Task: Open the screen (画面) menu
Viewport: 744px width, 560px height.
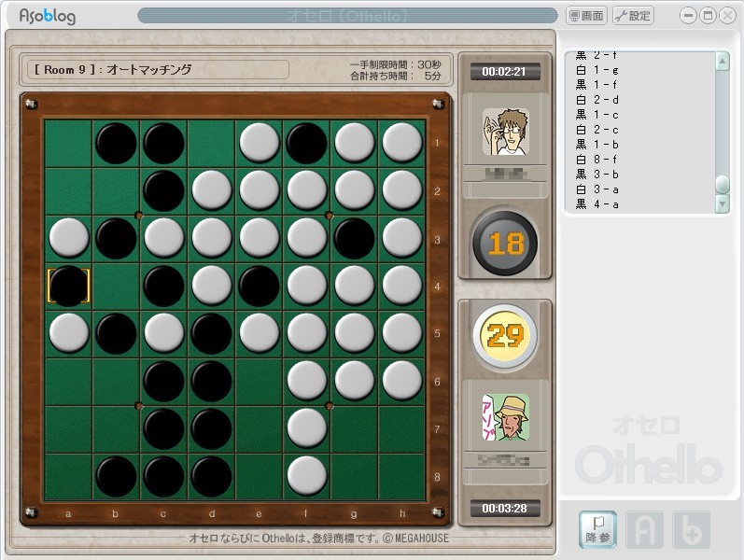Action: tap(587, 16)
